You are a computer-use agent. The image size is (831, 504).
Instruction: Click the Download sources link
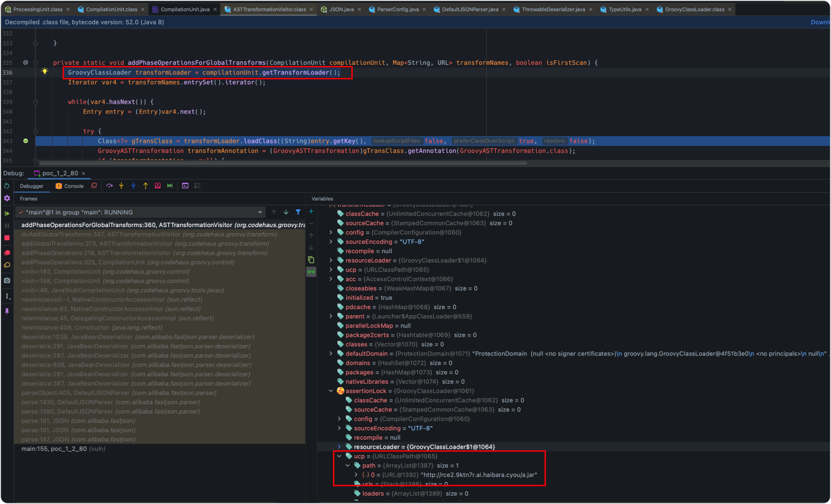(820, 22)
